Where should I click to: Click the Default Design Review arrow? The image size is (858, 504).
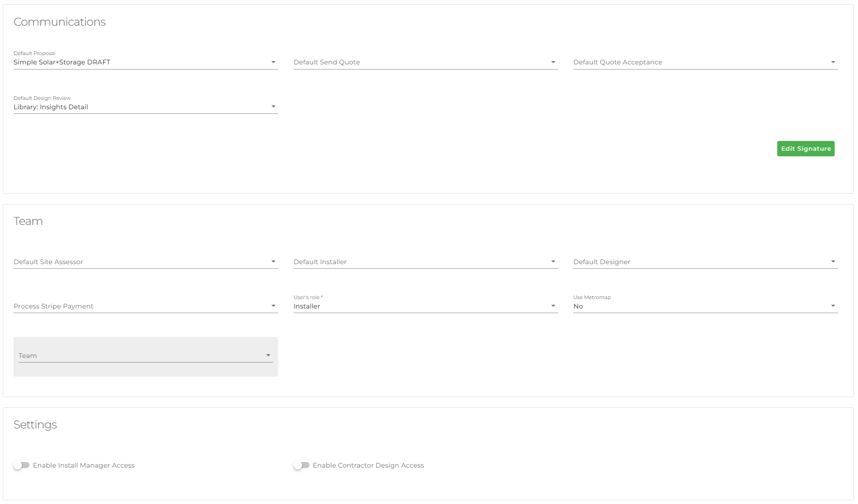[x=274, y=107]
